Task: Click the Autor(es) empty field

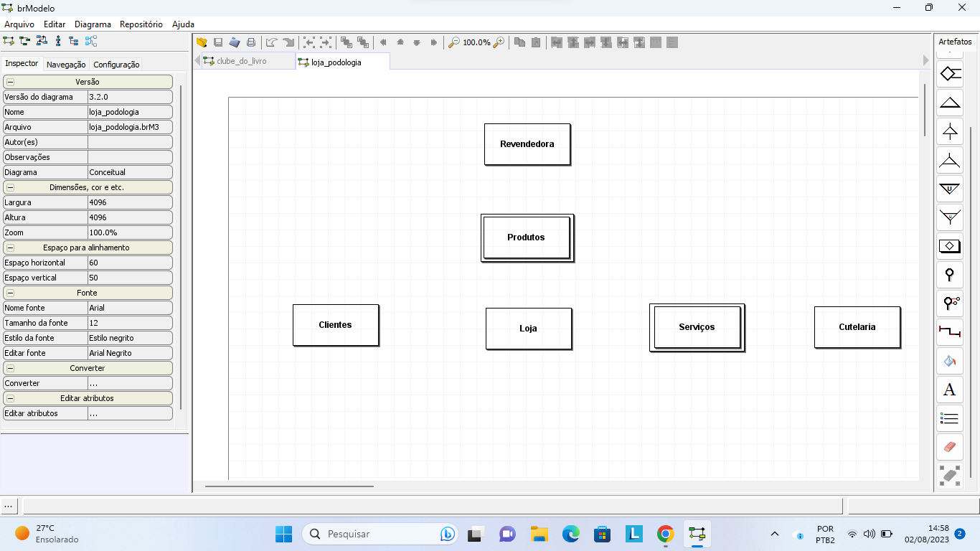Action: tap(130, 142)
